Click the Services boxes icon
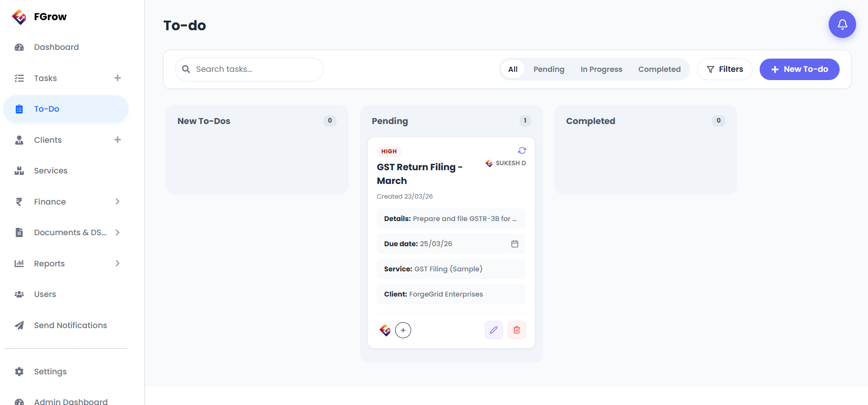Viewport: 868px width, 405px height. pyautogui.click(x=19, y=171)
